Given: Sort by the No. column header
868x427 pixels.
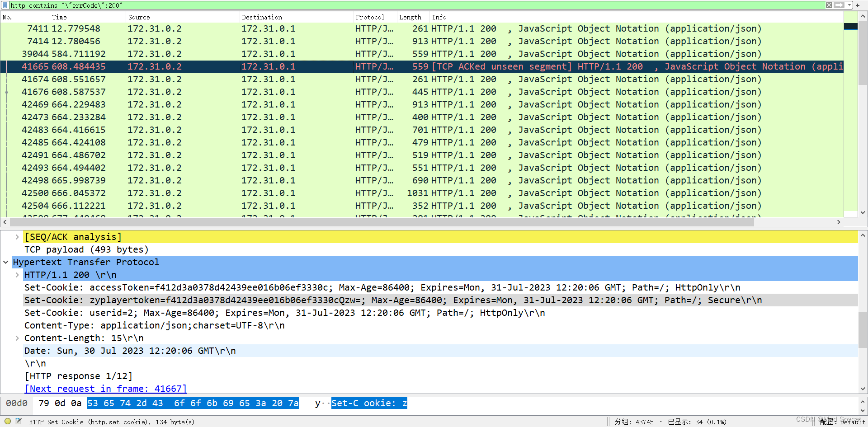Looking at the screenshot, I should click(25, 17).
